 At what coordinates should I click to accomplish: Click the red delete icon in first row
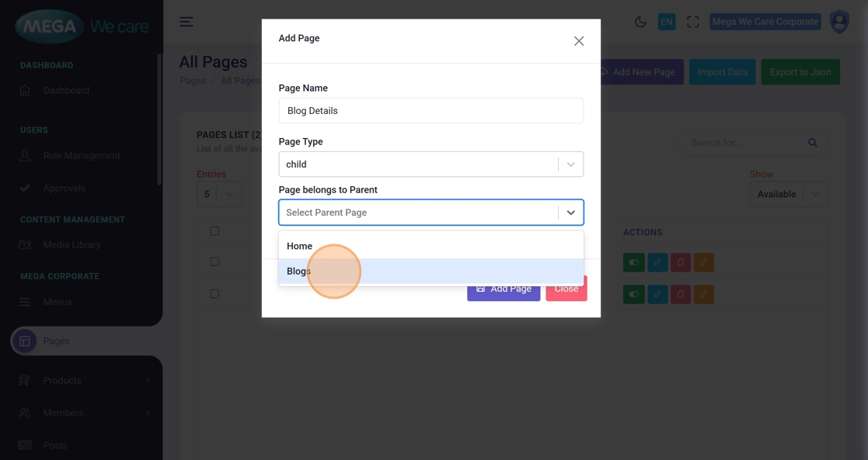tap(680, 262)
